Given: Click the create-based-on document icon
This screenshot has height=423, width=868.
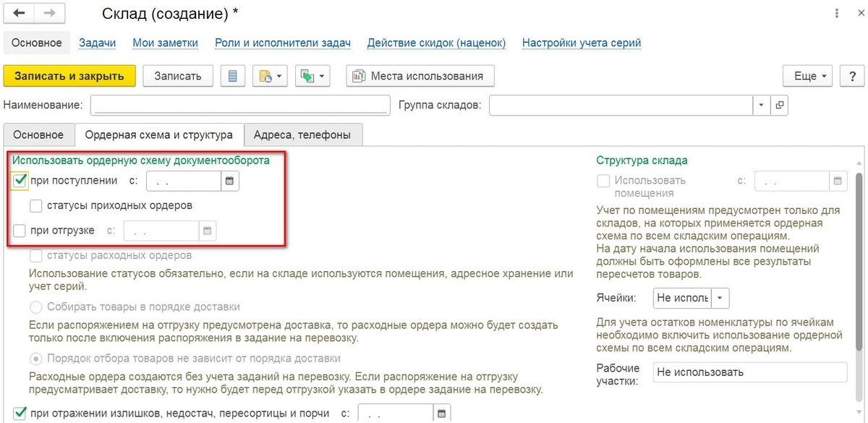Looking at the screenshot, I should point(265,76).
